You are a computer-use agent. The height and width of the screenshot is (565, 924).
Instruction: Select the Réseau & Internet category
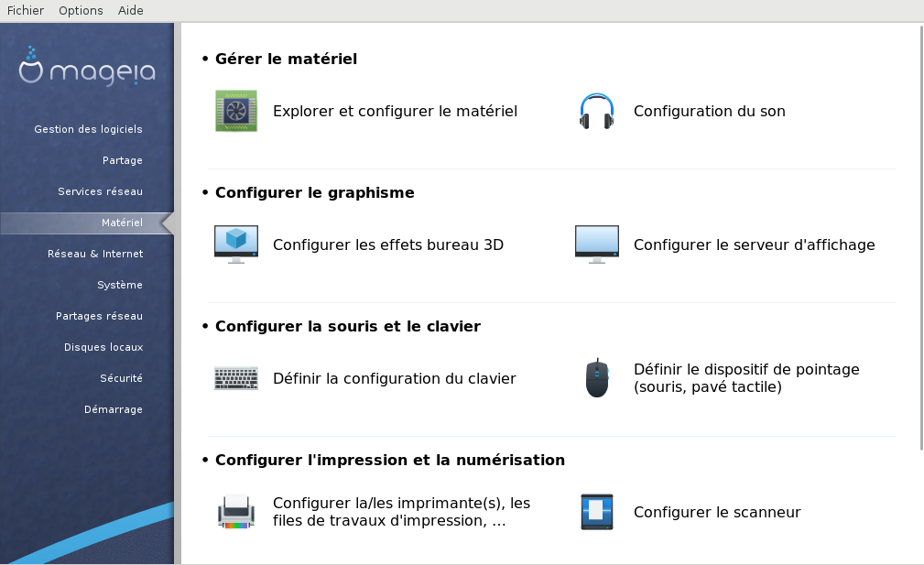pos(95,254)
